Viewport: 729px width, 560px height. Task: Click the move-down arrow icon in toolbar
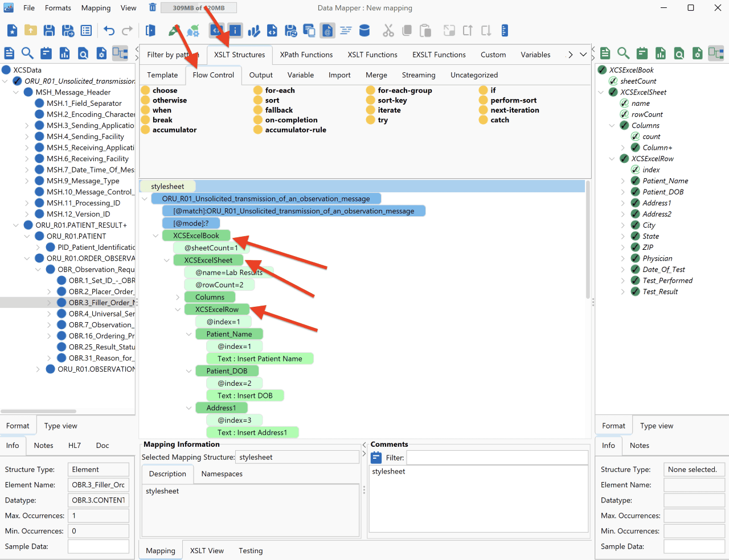tap(486, 31)
